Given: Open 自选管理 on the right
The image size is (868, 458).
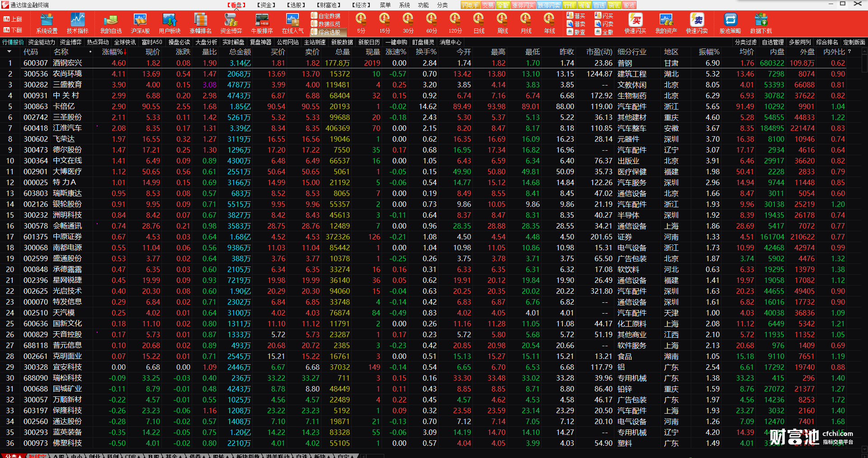Looking at the screenshot, I should (x=773, y=42).
